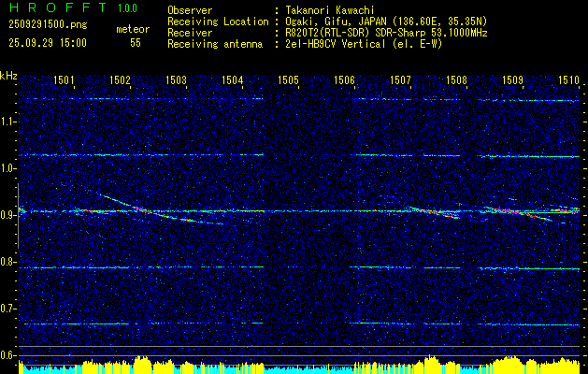
Task: Click the 1503 time marker
Action: 177,79
